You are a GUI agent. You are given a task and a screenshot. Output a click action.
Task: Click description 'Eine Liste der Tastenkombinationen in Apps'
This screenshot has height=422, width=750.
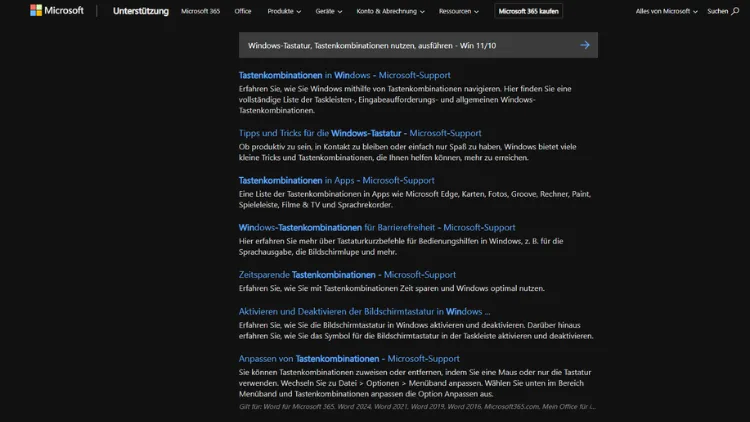(415, 199)
